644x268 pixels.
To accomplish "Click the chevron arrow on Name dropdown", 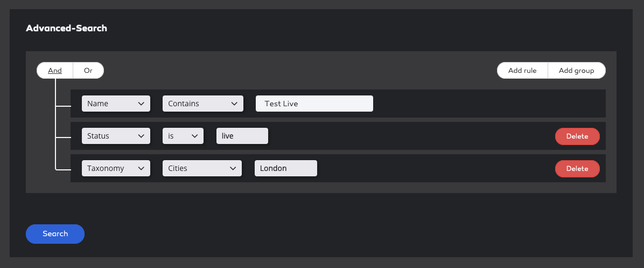I will click(x=141, y=104).
